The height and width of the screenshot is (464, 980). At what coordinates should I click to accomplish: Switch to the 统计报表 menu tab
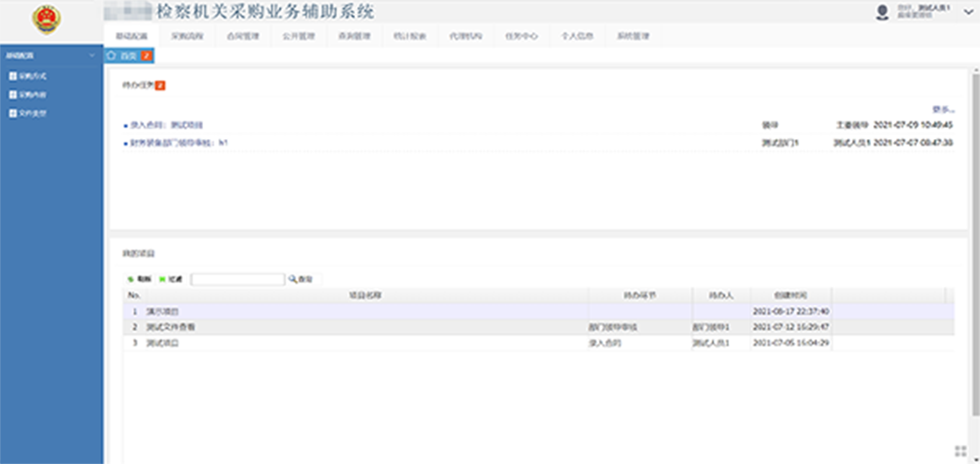[409, 36]
